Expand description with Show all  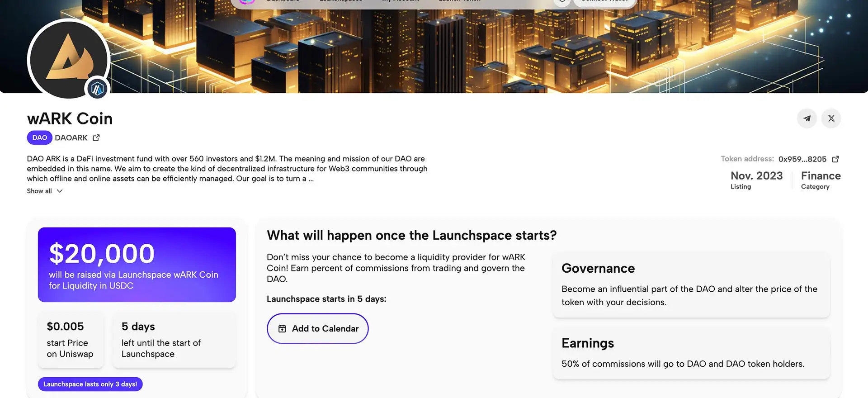point(44,191)
